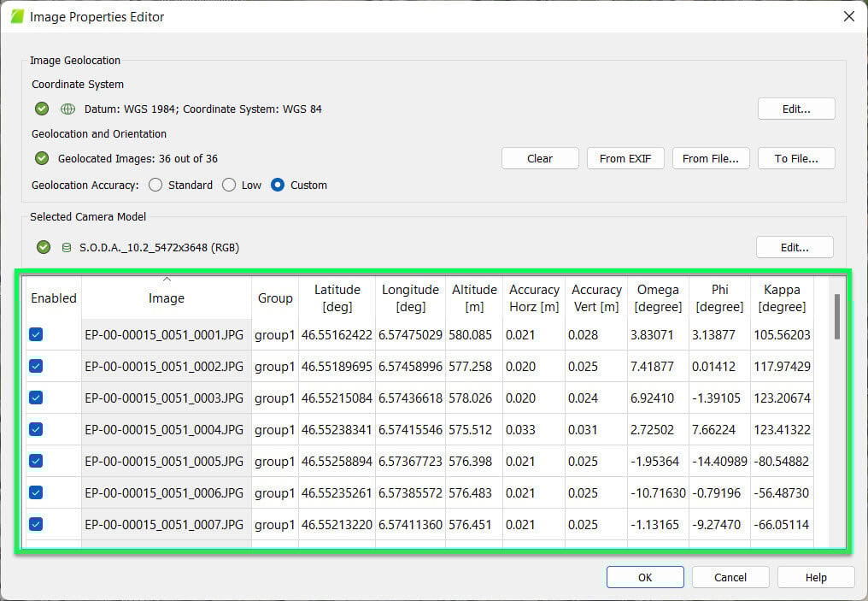Click the globe coordinate system icon
This screenshot has height=601, width=868.
(67, 109)
